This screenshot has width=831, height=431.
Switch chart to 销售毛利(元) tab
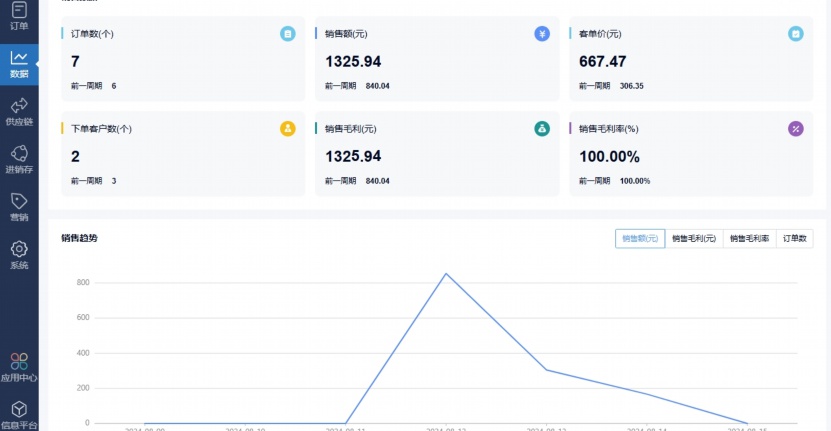point(694,239)
